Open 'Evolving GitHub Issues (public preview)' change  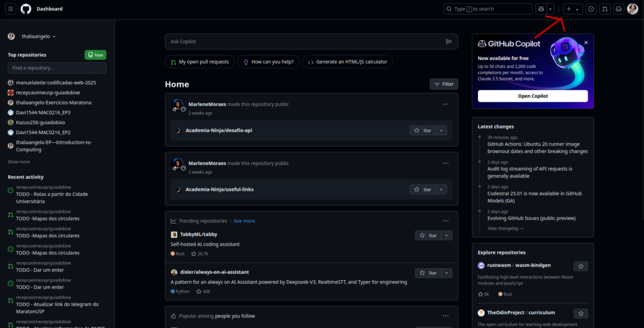point(531,218)
